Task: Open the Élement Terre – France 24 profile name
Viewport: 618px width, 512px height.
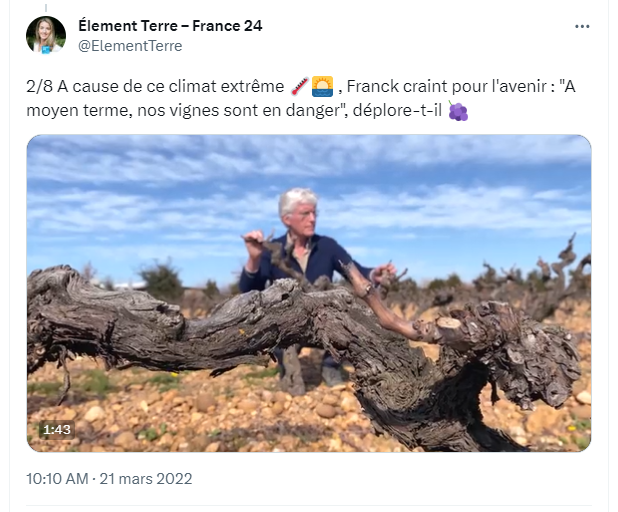Action: click(x=170, y=26)
